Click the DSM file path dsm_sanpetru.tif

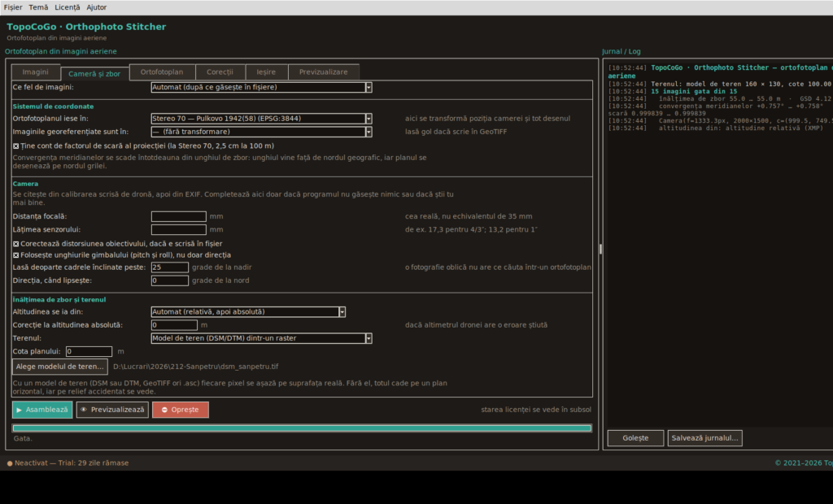coord(195,367)
